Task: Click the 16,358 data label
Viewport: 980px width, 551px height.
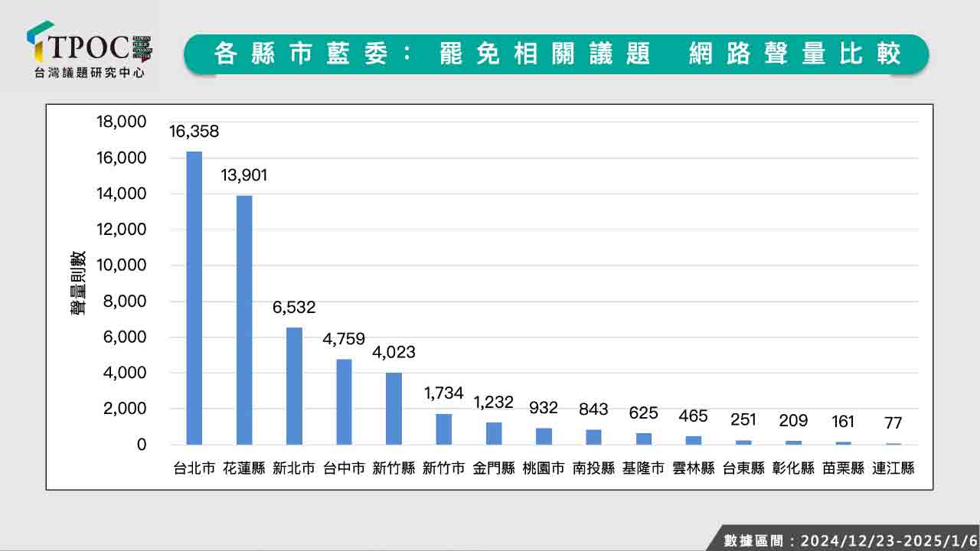Action: [194, 132]
